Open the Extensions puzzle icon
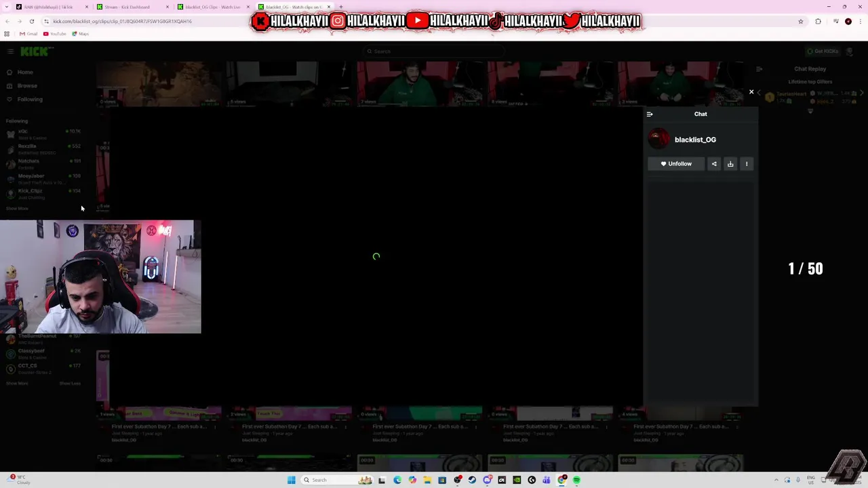Image resolution: width=868 pixels, height=488 pixels. pyautogui.click(x=818, y=21)
